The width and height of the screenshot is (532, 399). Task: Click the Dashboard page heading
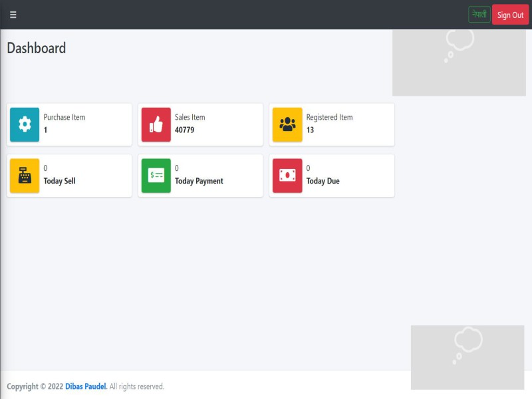[x=37, y=48]
